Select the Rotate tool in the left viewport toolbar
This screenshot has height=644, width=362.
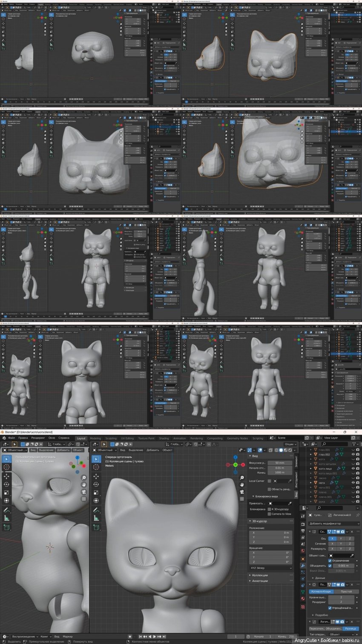pos(6,484)
